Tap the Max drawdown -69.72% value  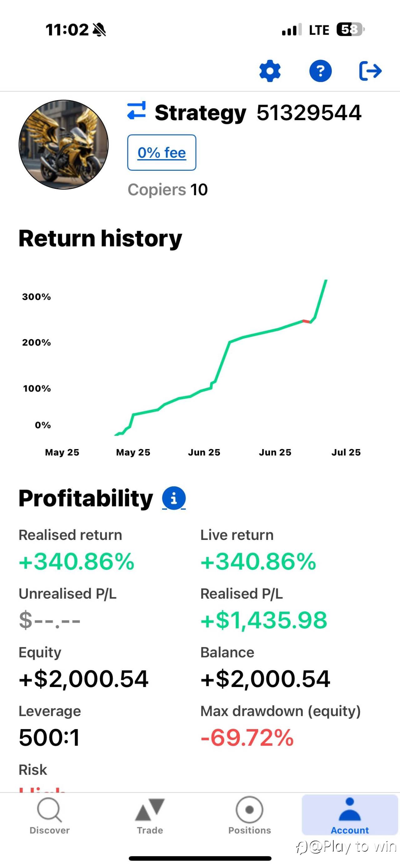247,737
